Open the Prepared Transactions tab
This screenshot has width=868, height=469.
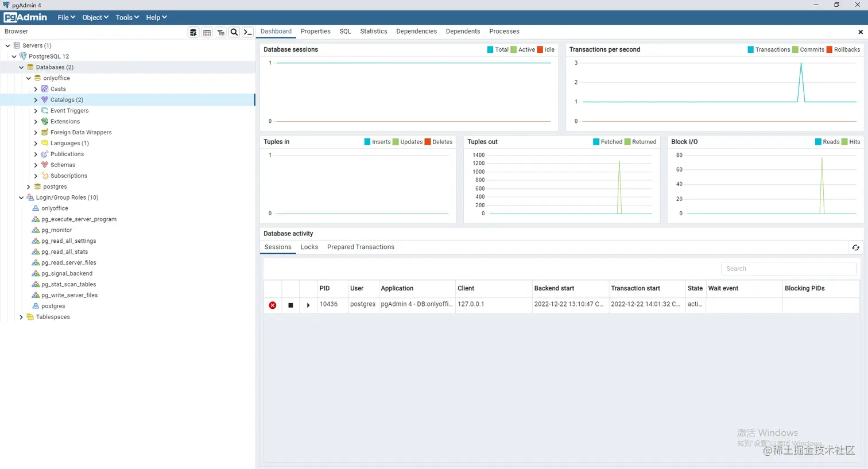[x=361, y=247]
